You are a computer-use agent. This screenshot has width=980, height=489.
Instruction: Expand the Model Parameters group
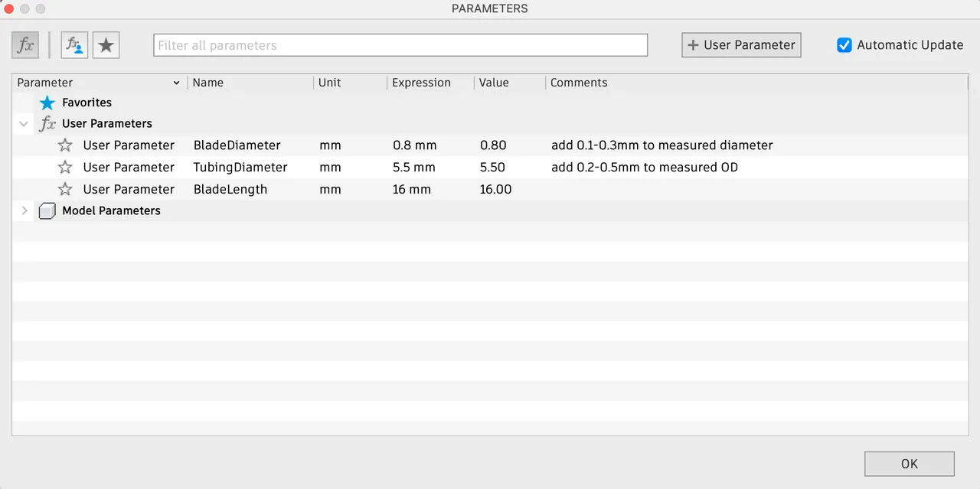click(24, 210)
